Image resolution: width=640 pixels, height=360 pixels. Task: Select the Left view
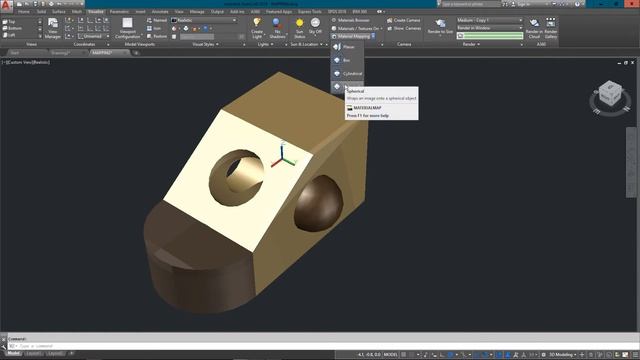(9, 35)
